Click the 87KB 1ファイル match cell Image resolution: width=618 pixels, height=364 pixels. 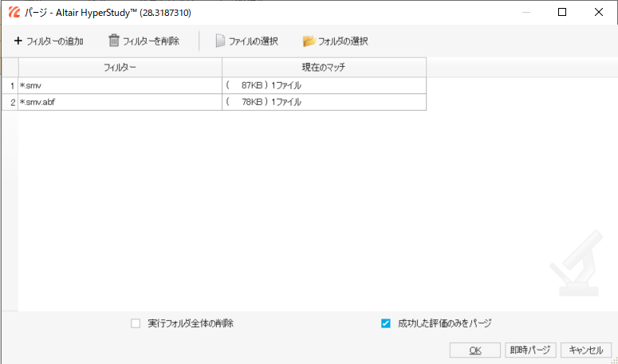tap(323, 85)
